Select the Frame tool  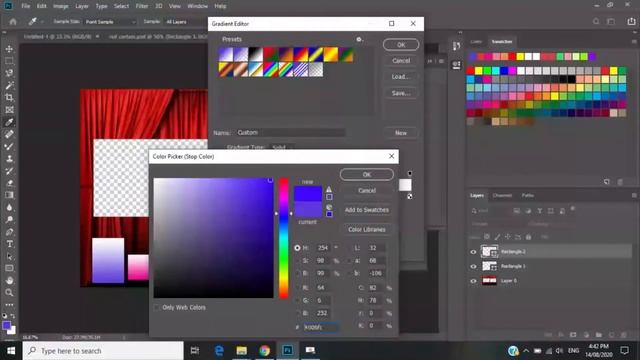pyautogui.click(x=9, y=110)
